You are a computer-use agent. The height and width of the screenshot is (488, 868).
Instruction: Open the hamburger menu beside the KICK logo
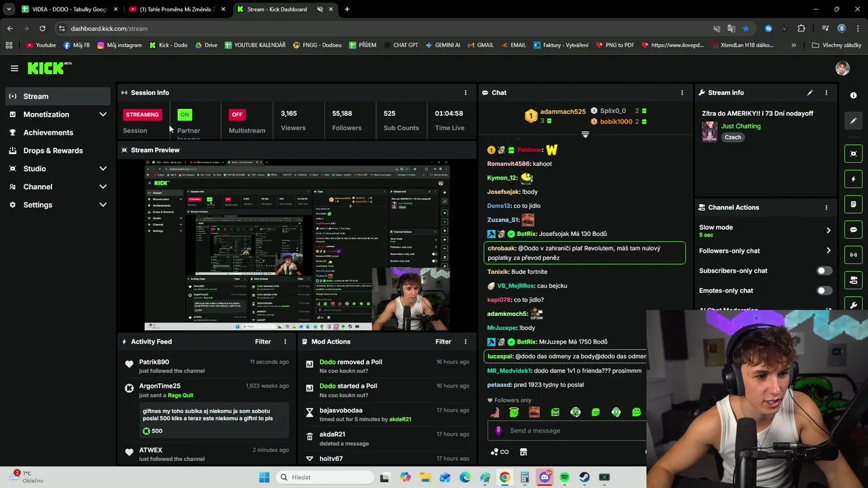pyautogui.click(x=14, y=68)
